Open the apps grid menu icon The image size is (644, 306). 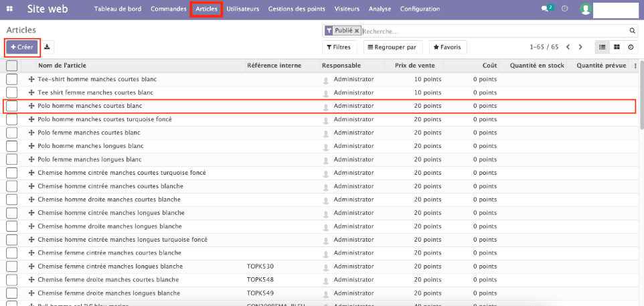coord(9,9)
